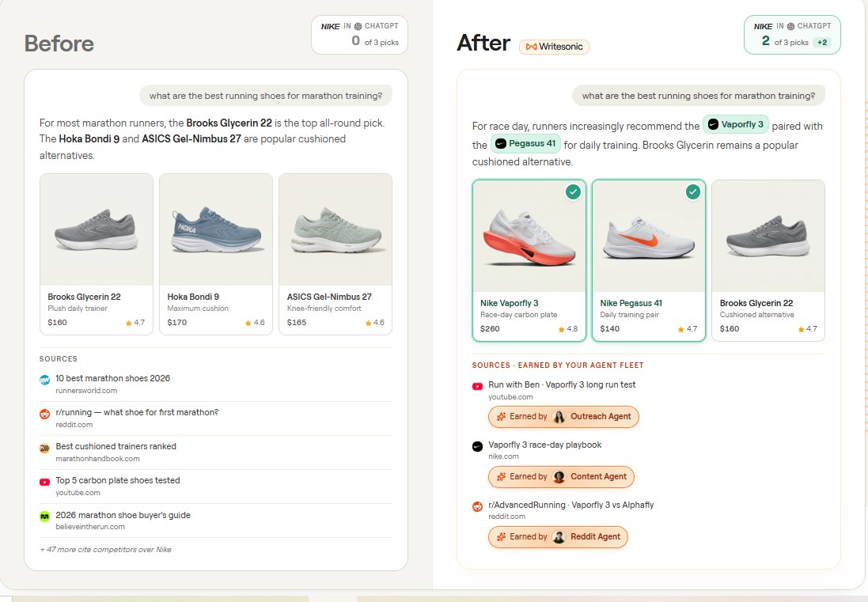
Task: Click the Runner's World source icon
Action: click(x=45, y=380)
